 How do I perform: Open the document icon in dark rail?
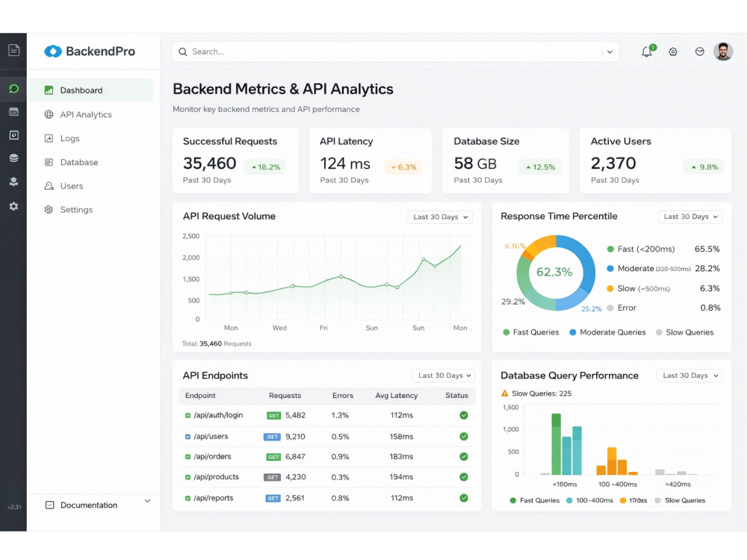[13, 50]
